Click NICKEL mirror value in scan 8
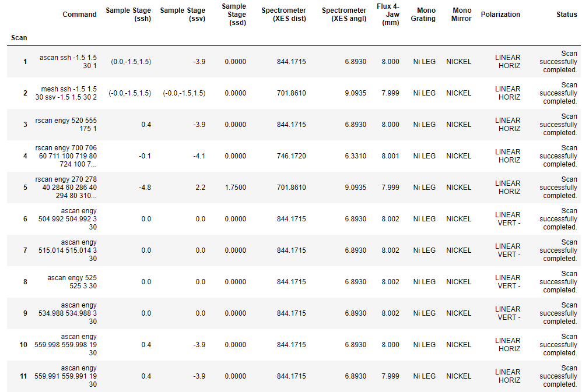The width and height of the screenshot is (582, 392). (x=459, y=282)
